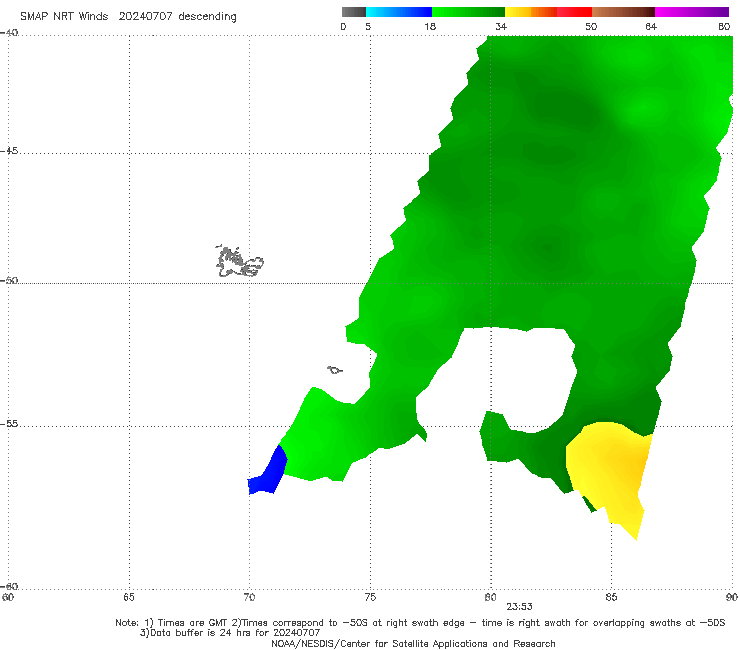Click the longitude axis label '70'
Screen dimensions: 740x650
(249, 597)
